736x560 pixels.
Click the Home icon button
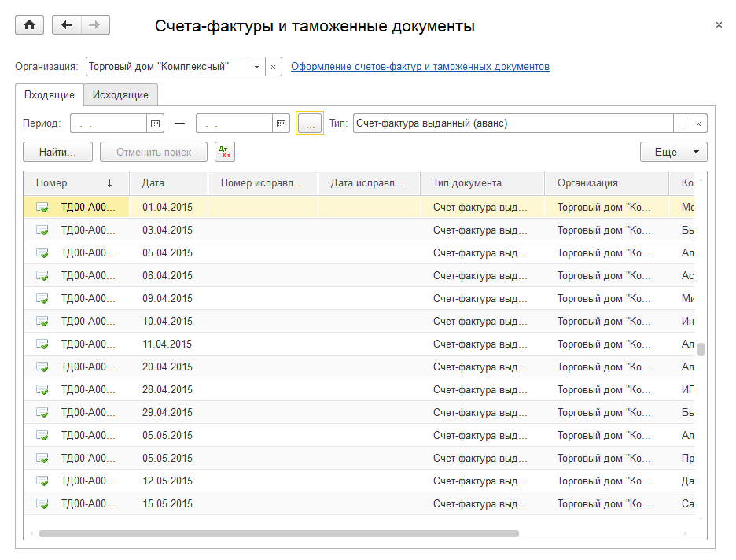point(30,25)
